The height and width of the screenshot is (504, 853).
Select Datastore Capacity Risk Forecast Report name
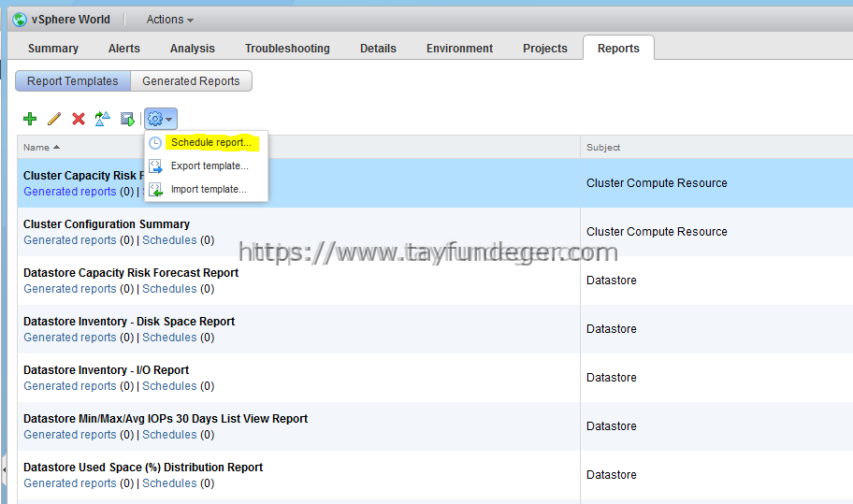131,273
